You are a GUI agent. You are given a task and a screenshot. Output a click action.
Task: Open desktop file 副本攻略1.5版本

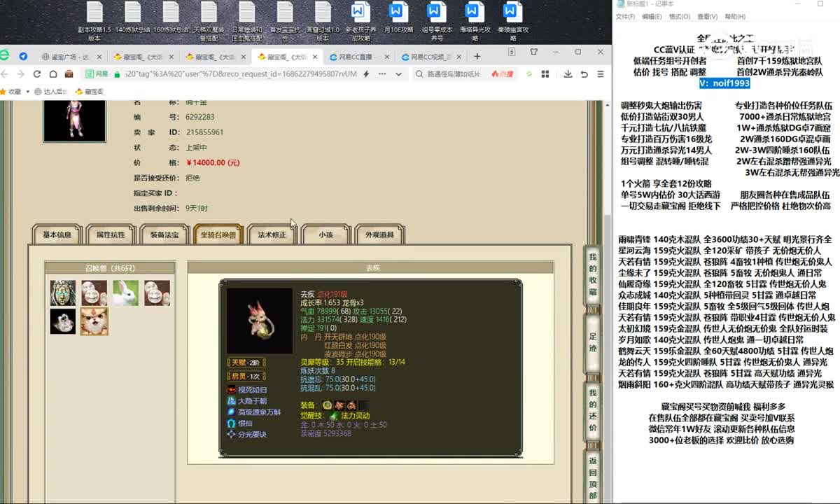tap(94, 21)
